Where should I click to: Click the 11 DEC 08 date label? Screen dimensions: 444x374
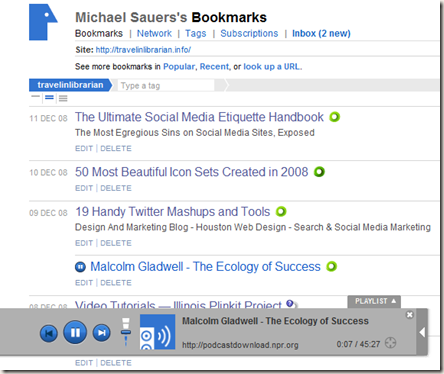pyautogui.click(x=48, y=118)
